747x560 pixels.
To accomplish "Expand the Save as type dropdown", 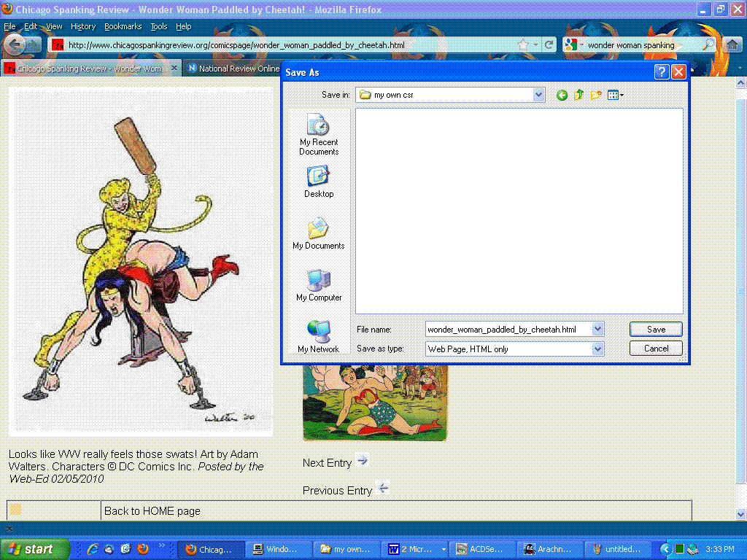I will 598,349.
